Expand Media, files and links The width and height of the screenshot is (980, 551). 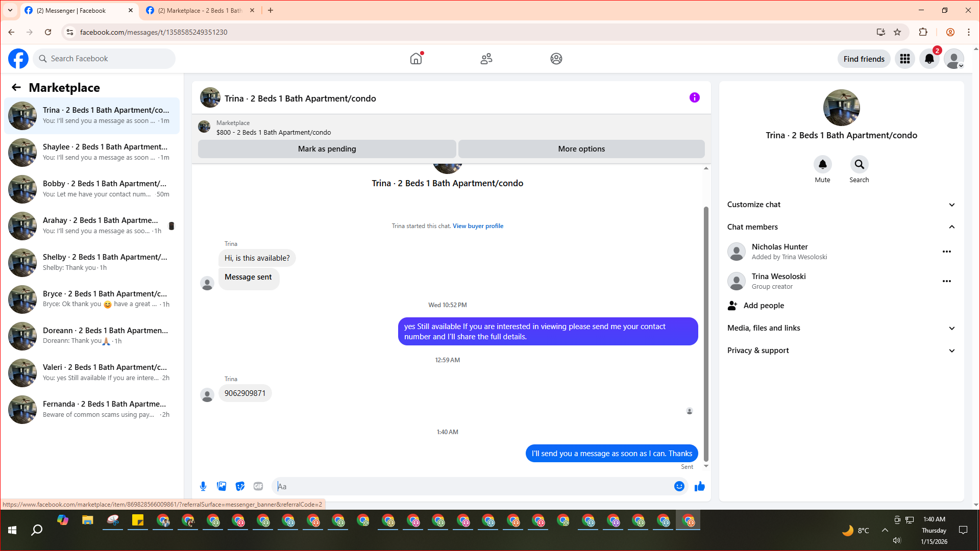click(x=841, y=328)
